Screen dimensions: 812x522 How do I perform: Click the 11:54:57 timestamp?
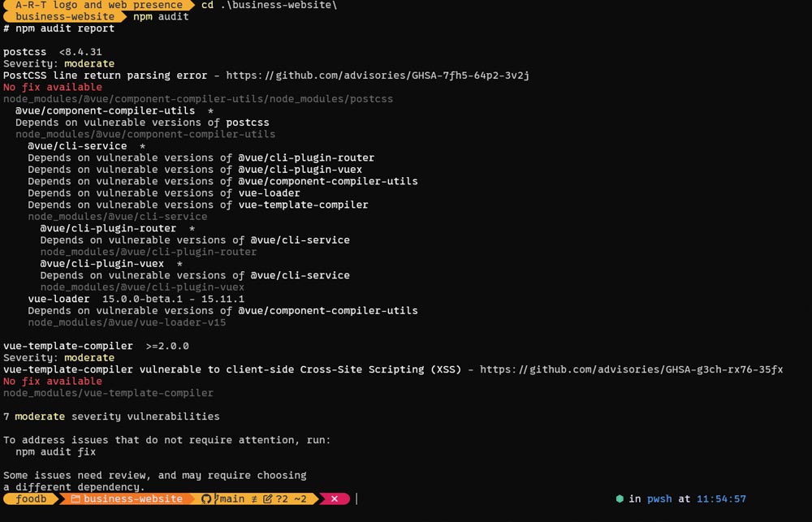click(x=721, y=498)
